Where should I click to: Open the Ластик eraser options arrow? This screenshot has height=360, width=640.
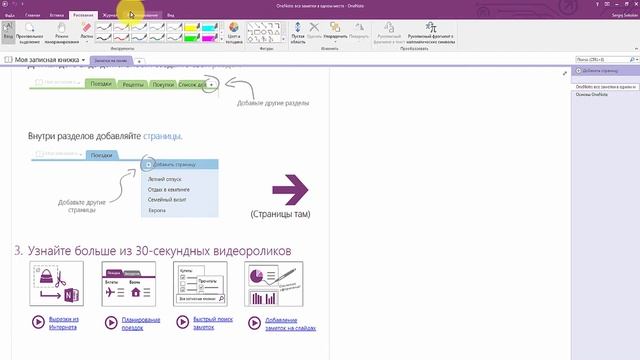(87, 42)
